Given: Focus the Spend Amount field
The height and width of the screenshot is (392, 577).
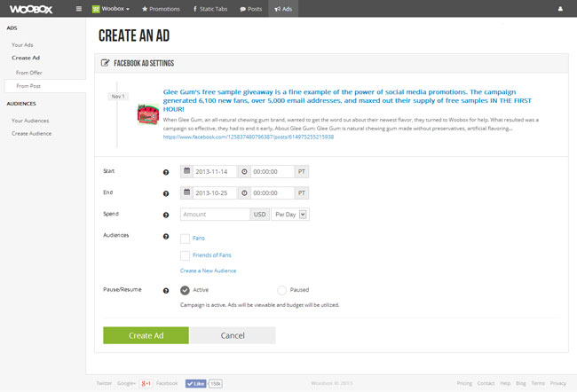Looking at the screenshot, I should (x=215, y=215).
